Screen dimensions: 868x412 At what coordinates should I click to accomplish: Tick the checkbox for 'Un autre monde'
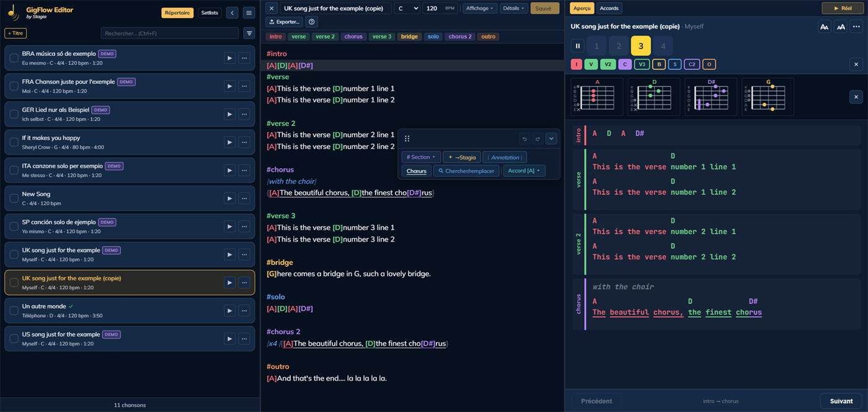pyautogui.click(x=14, y=311)
